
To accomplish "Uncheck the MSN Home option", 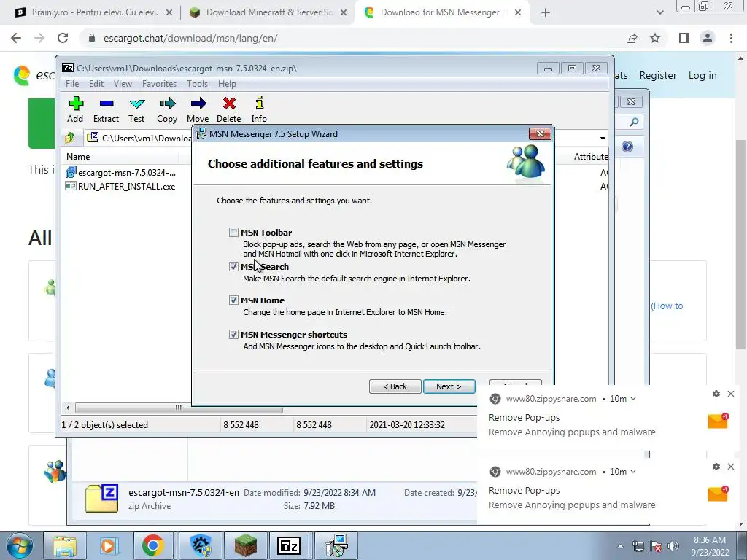I will [x=233, y=300].
